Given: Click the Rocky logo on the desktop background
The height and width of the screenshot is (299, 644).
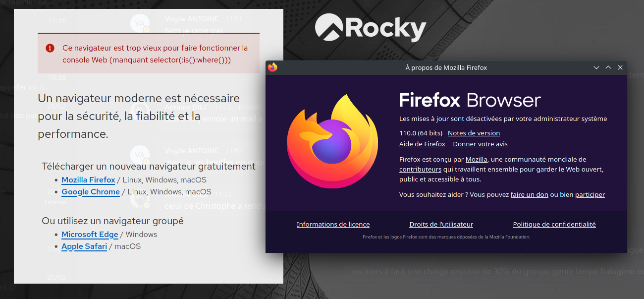Looking at the screenshot, I should 371,27.
